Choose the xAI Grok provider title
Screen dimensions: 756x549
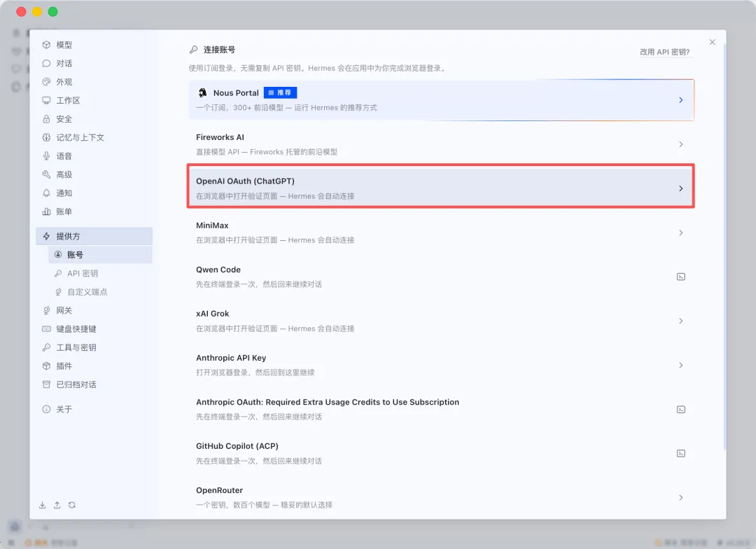212,314
